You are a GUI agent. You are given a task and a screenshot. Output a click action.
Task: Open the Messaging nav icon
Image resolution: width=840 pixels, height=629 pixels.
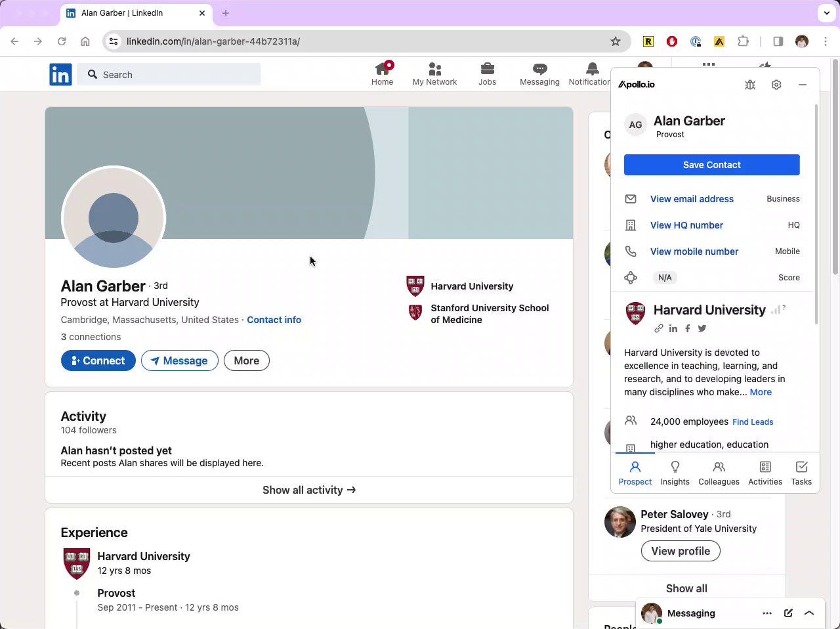(x=539, y=69)
